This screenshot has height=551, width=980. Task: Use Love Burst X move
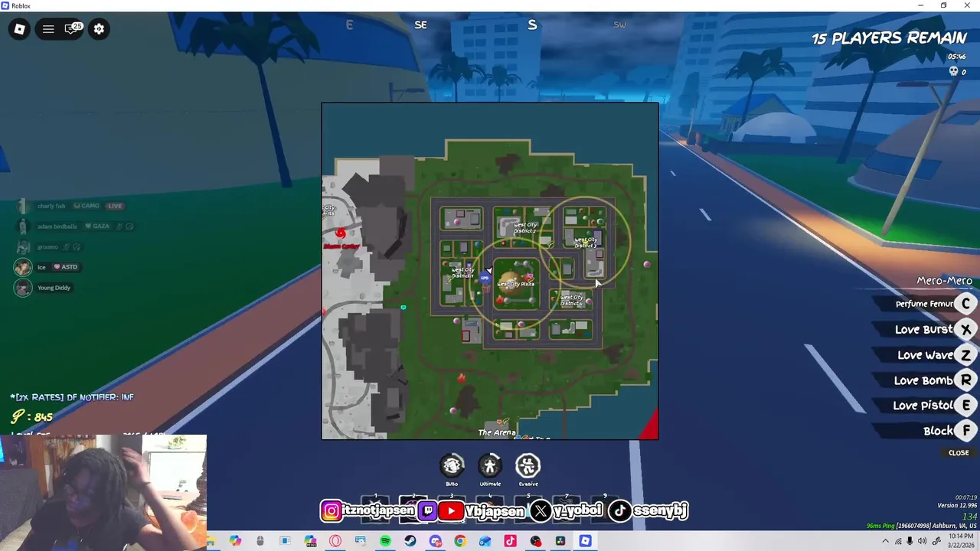pos(965,329)
